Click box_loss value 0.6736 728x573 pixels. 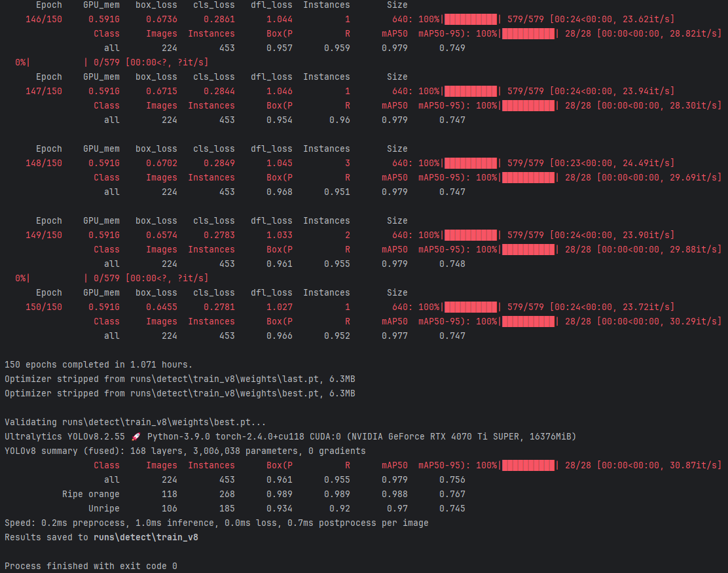click(162, 20)
